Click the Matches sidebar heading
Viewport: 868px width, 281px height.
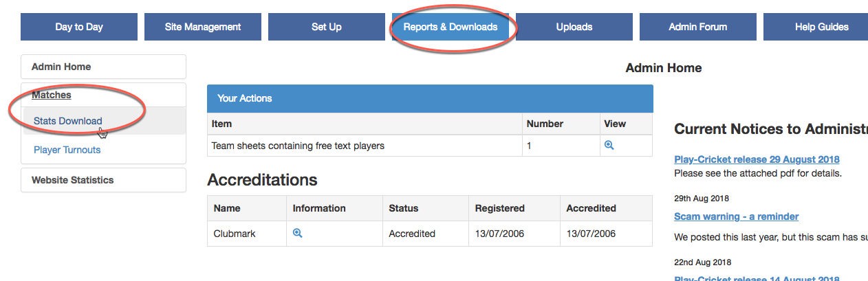coord(52,95)
